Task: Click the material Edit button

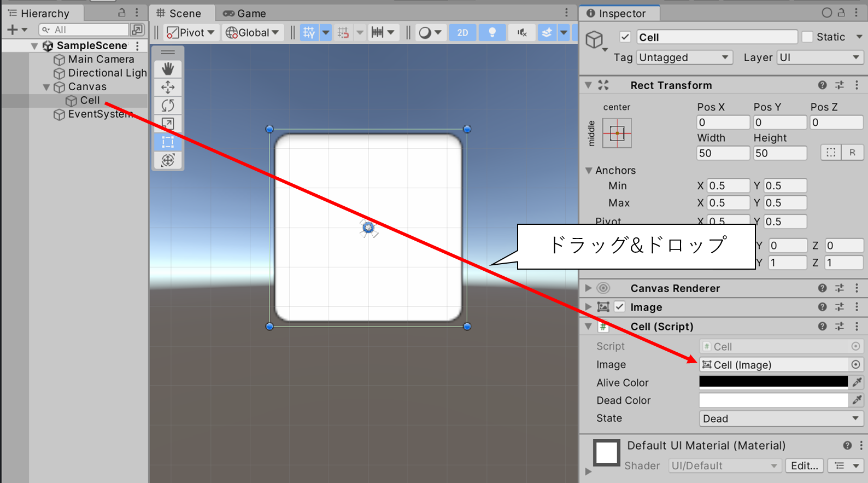Action: 804,465
